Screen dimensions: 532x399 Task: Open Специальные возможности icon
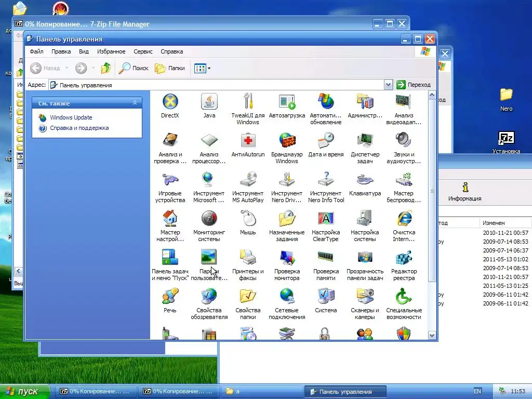click(404, 297)
